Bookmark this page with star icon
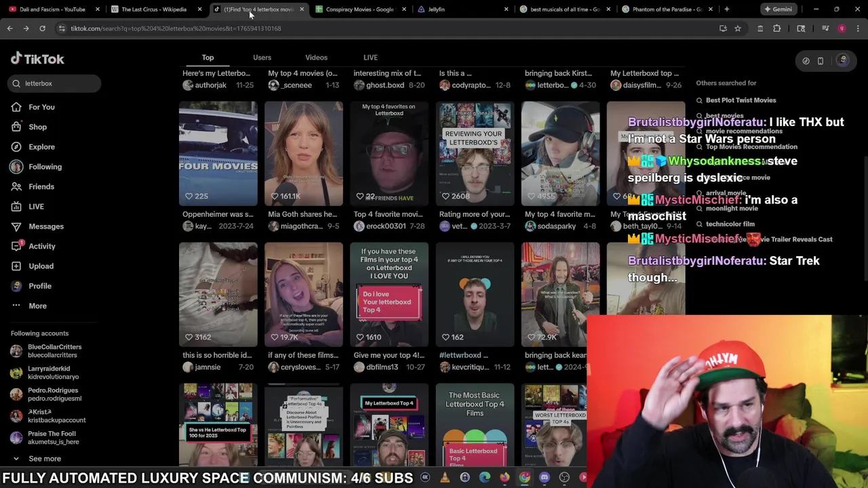 click(738, 28)
